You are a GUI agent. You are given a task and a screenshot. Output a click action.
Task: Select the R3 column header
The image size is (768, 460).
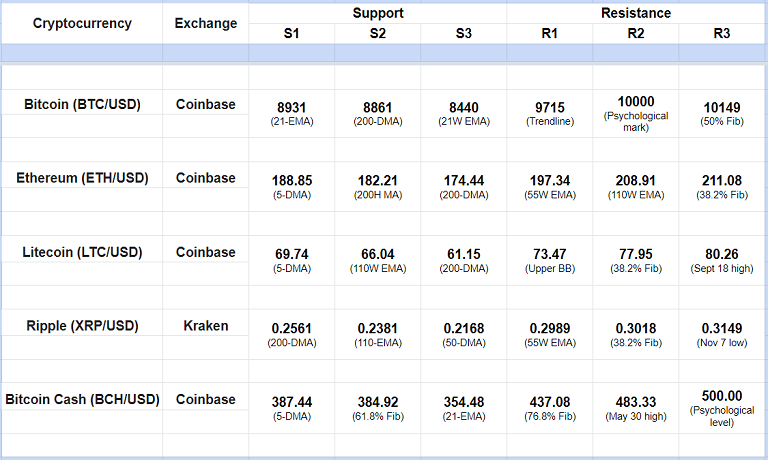point(722,34)
